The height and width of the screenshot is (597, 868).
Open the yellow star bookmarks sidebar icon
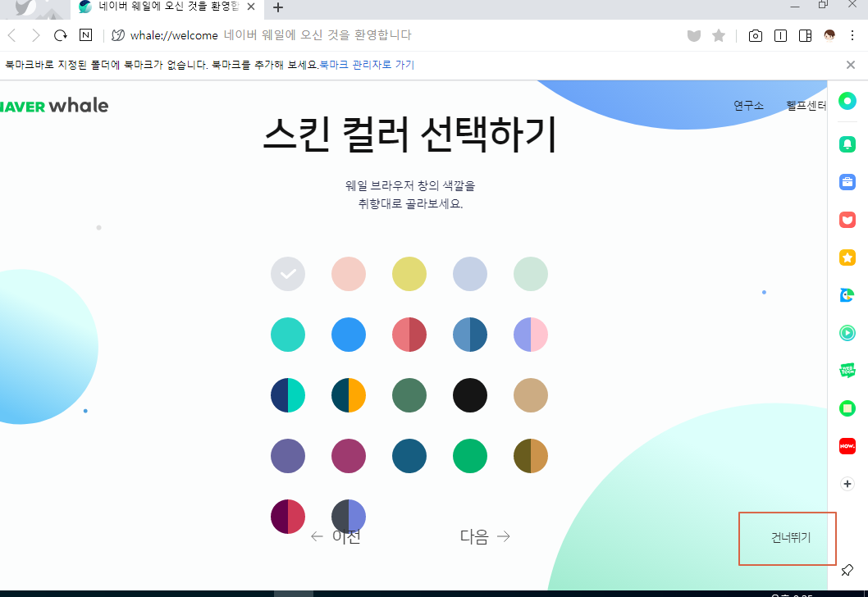pos(847,257)
